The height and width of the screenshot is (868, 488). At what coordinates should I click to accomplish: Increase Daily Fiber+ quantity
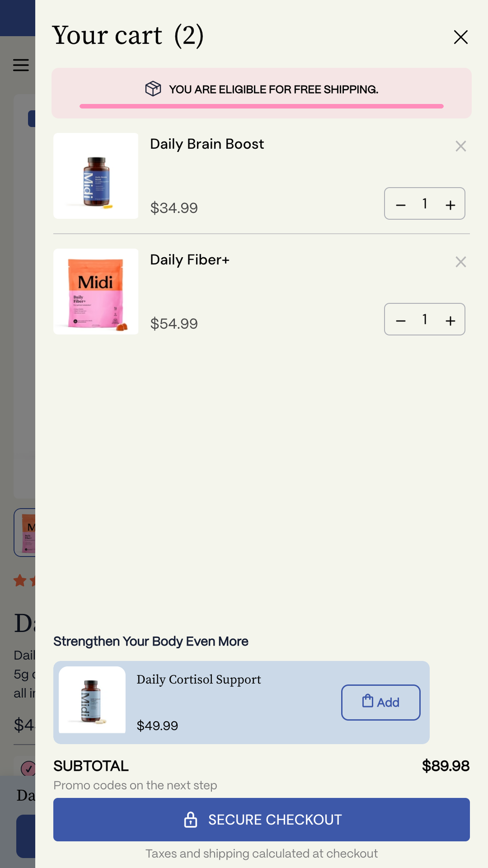tap(450, 320)
